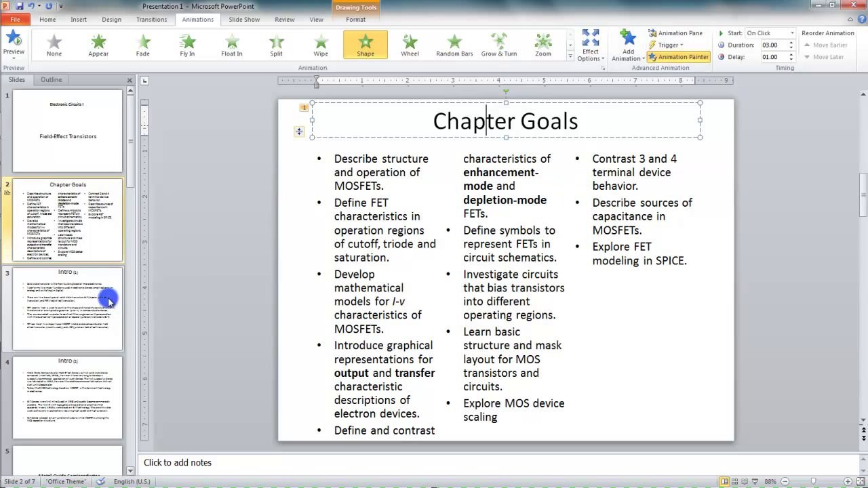Select the Shape animation effect
This screenshot has height=488, width=868.
coord(366,45)
